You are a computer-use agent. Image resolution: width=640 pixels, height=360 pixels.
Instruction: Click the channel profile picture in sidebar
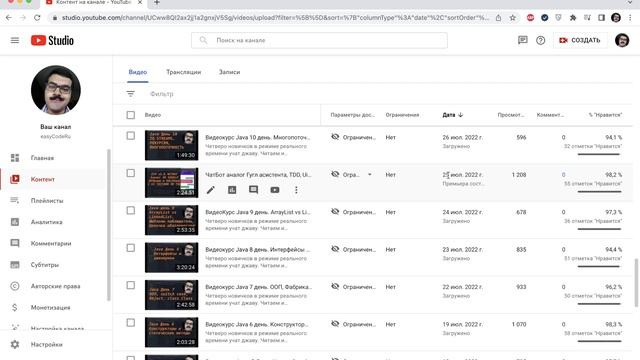pyautogui.click(x=56, y=90)
